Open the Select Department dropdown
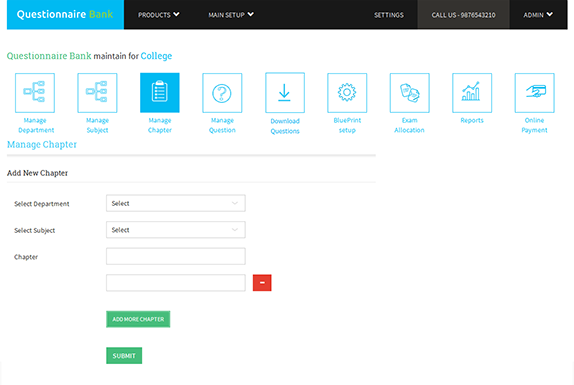This screenshot has width=574, height=385. [x=176, y=203]
